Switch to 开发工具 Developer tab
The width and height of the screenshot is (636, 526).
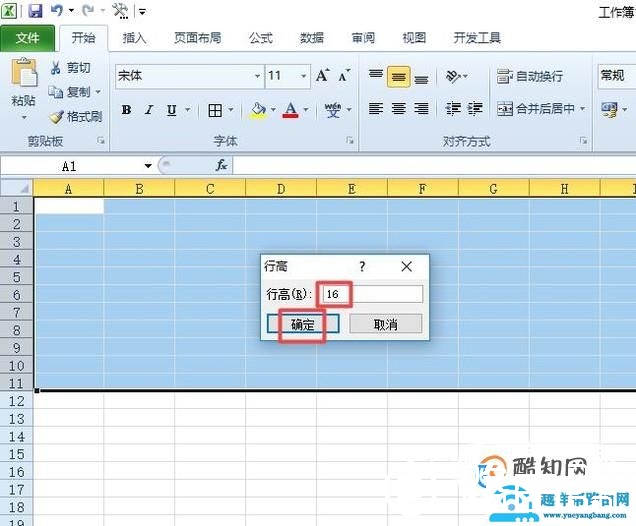[477, 38]
